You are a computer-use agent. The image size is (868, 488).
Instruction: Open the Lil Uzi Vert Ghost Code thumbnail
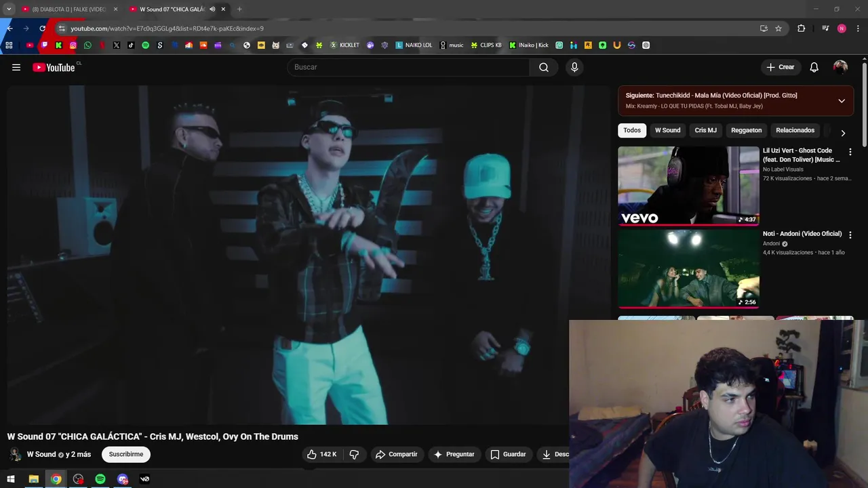[x=688, y=186]
